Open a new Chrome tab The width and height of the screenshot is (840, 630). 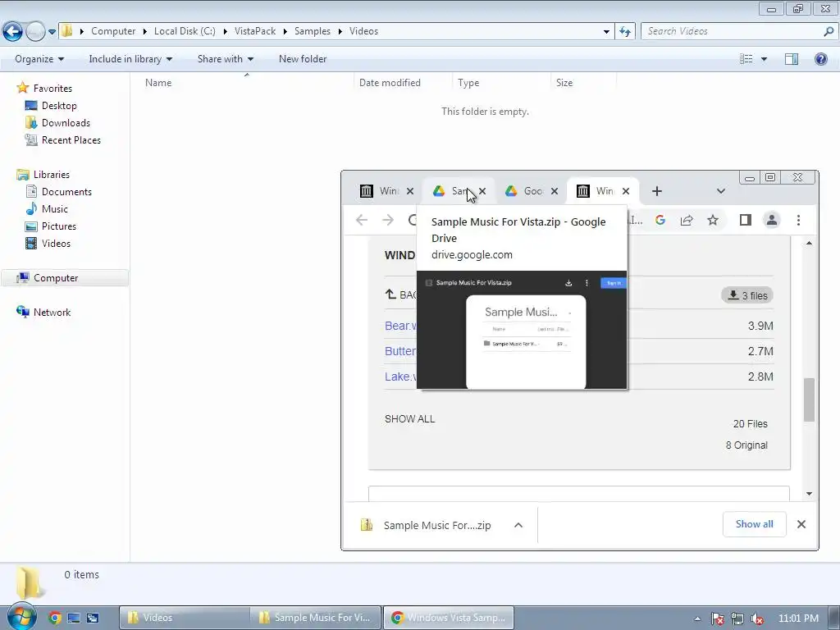(x=657, y=191)
